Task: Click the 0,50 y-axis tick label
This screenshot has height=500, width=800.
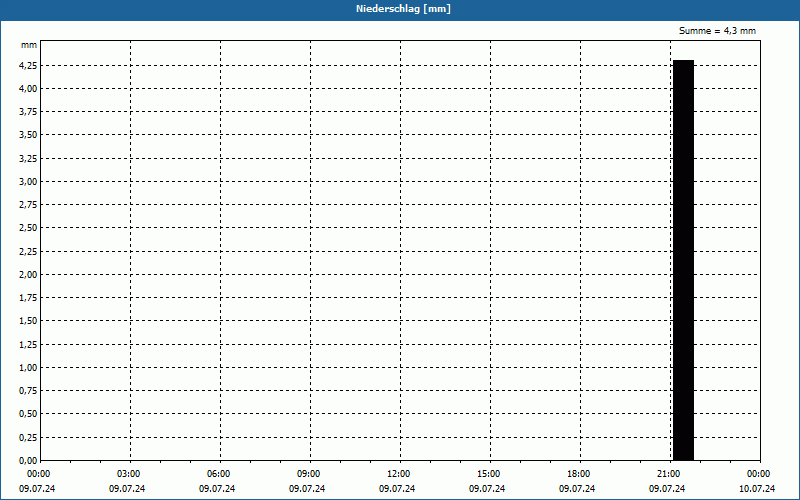Action: point(28,414)
